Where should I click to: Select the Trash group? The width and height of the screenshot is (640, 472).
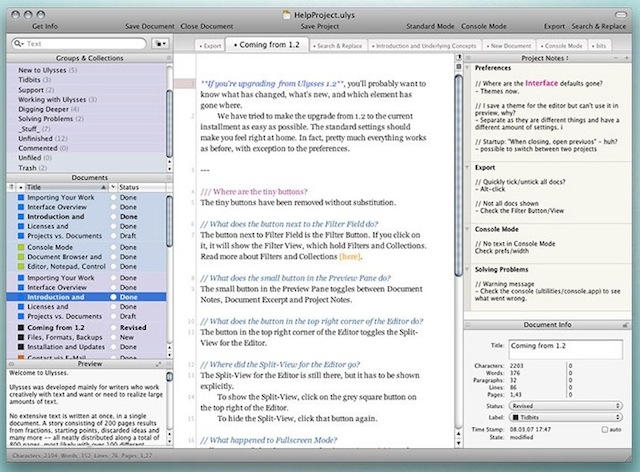coord(32,168)
